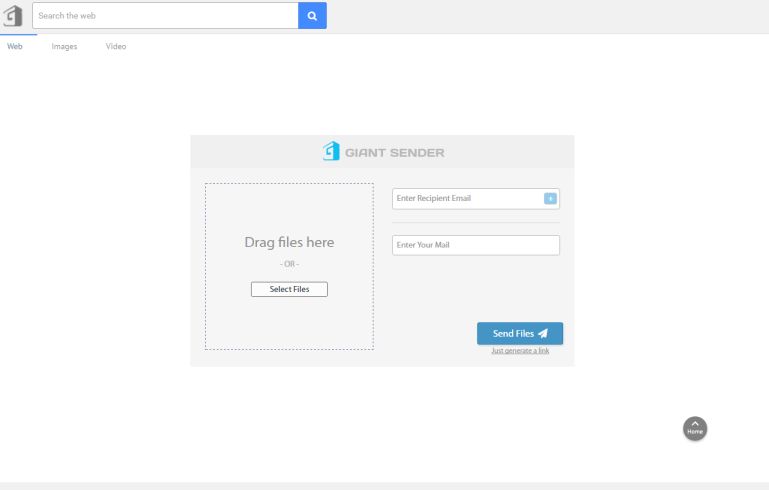The height and width of the screenshot is (490, 769).
Task: Focus the Enter Your Mail field
Action: [476, 245]
